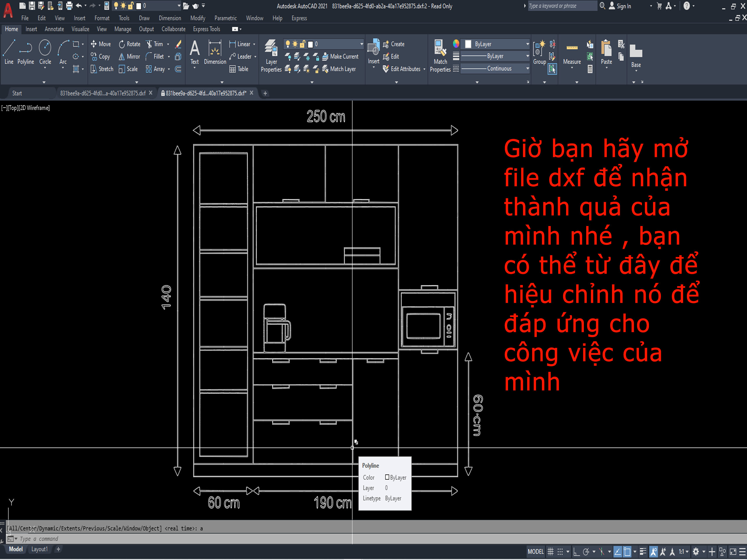Toggle ortho mode in status bar
Image resolution: width=747 pixels, height=560 pixels.
click(577, 552)
